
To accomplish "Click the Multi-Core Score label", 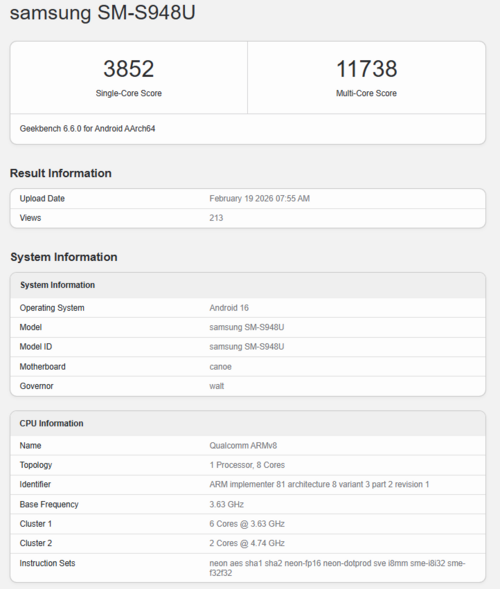I will tap(366, 93).
